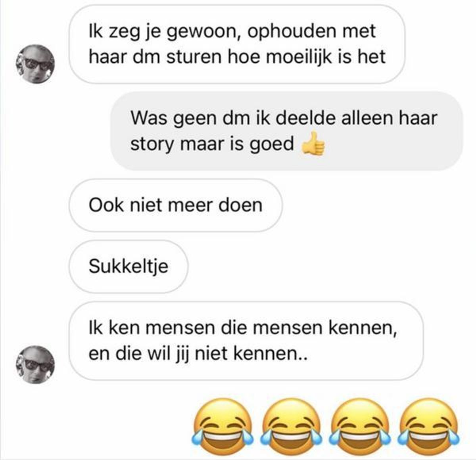This screenshot has height=460, width=476.
Task: Tap the 'Ook niet meer doen' message
Action: [x=176, y=205]
